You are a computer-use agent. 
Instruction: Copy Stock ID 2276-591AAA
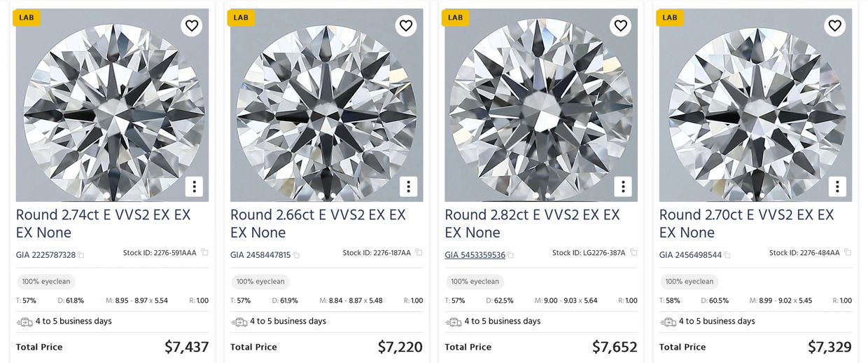click(204, 252)
